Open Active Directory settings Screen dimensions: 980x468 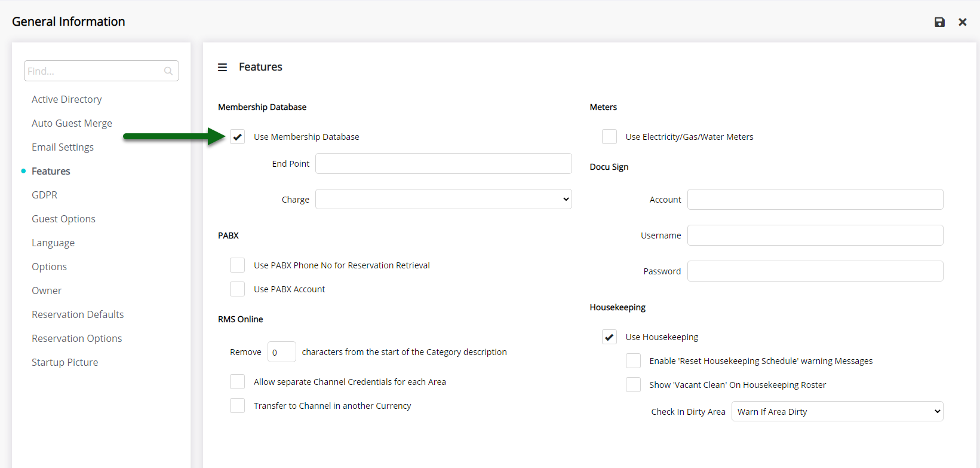point(67,99)
